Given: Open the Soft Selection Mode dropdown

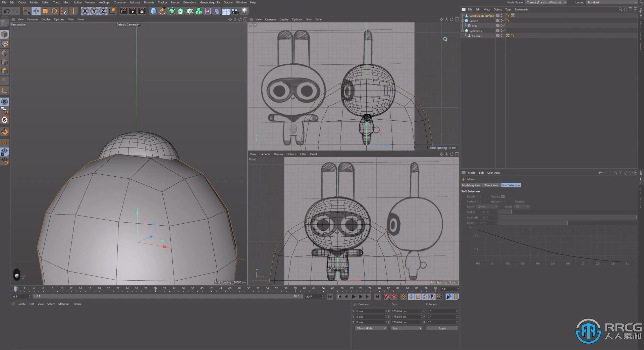Looking at the screenshot, I should [x=522, y=207].
